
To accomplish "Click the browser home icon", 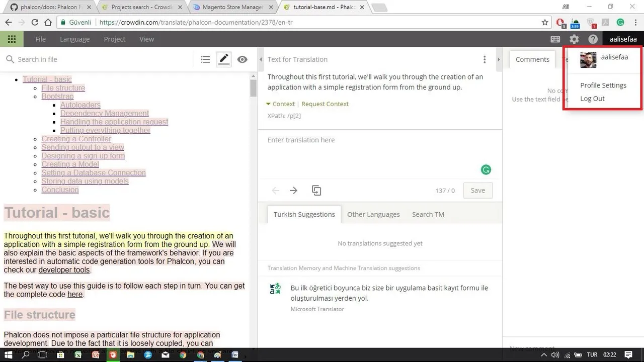I will point(48,22).
